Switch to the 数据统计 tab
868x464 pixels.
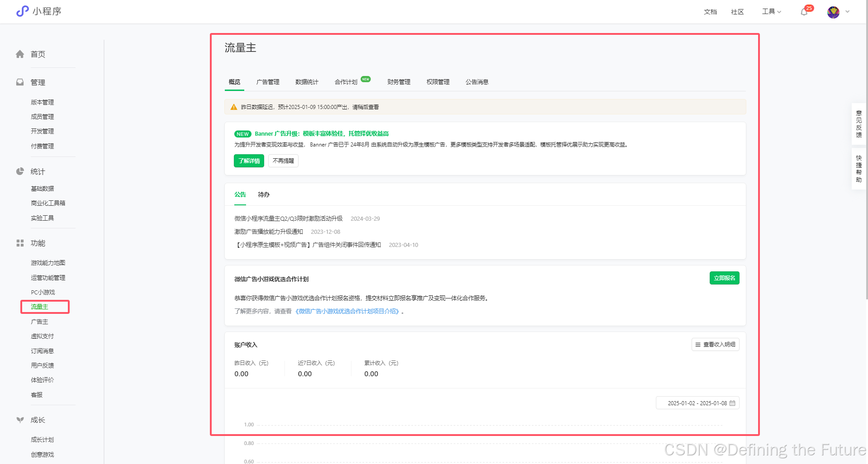point(307,82)
